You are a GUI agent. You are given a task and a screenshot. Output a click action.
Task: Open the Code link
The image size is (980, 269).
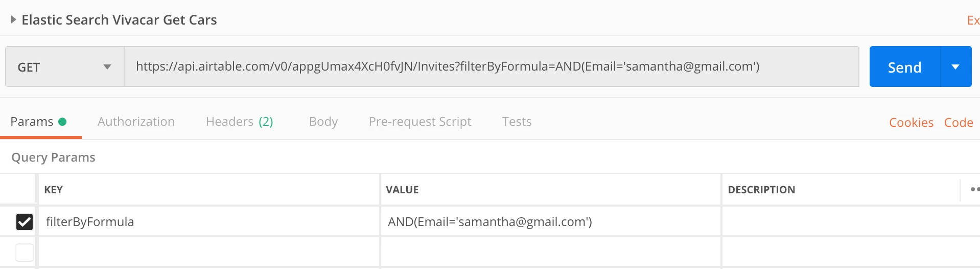[959, 123]
